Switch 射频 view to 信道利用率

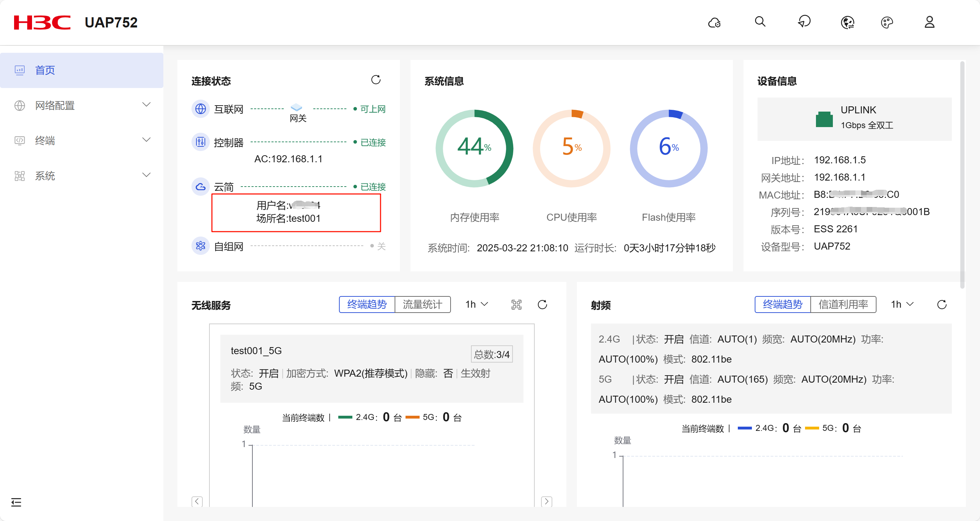coord(843,305)
